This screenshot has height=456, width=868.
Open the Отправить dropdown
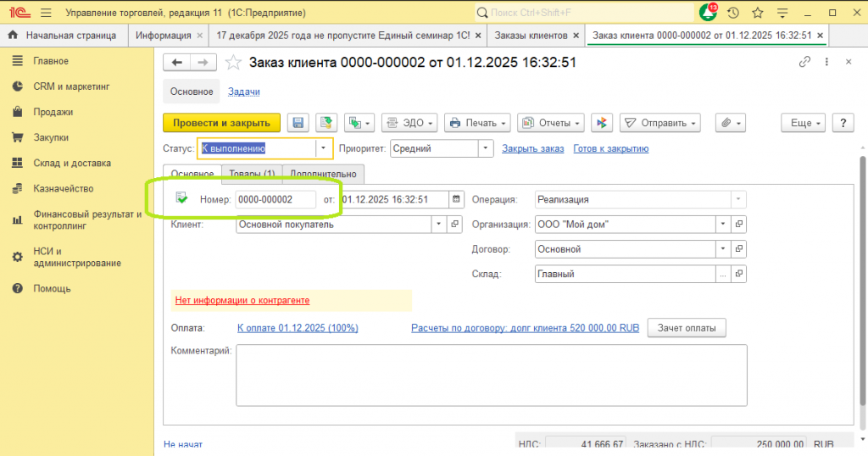(659, 123)
